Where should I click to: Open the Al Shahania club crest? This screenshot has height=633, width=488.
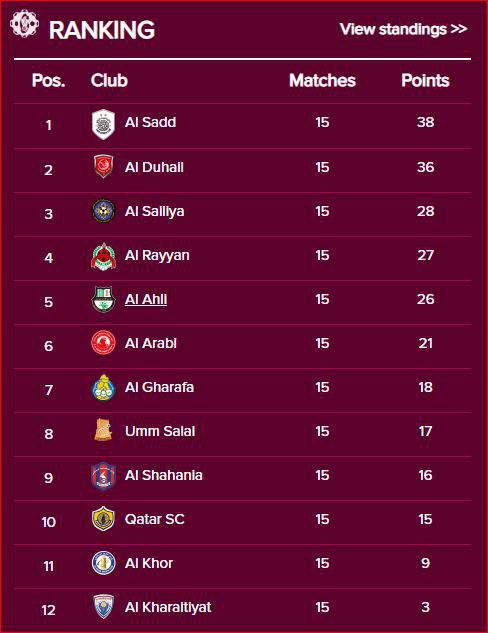tap(103, 476)
